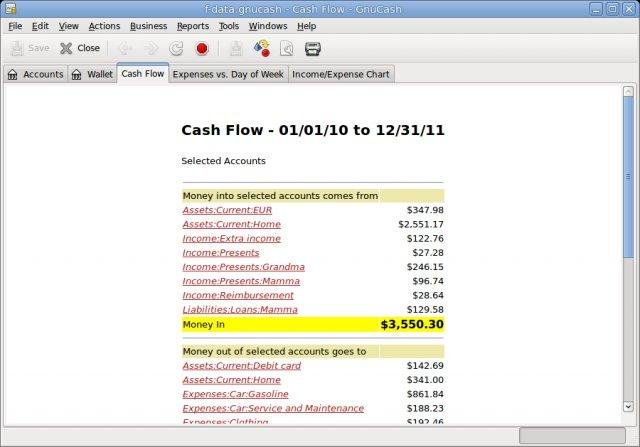Viewport: 640px width, 447px height.
Task: Click the vertical scrollbar down arrow
Action: (x=627, y=406)
